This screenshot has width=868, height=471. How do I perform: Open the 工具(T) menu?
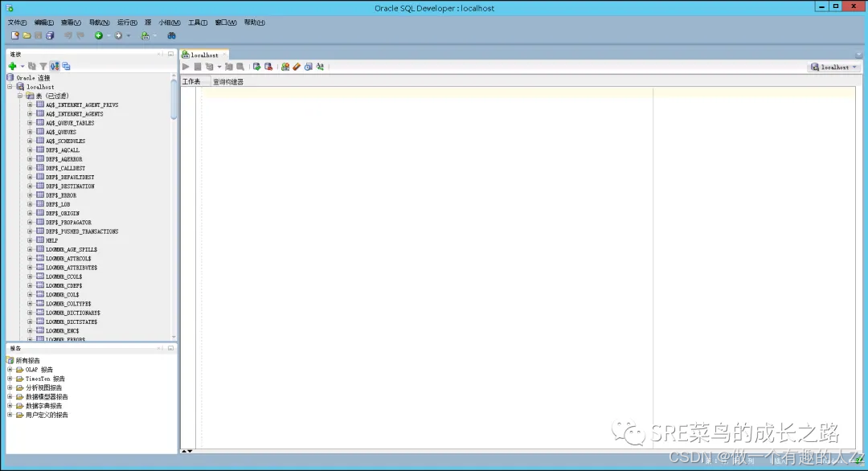click(x=198, y=23)
